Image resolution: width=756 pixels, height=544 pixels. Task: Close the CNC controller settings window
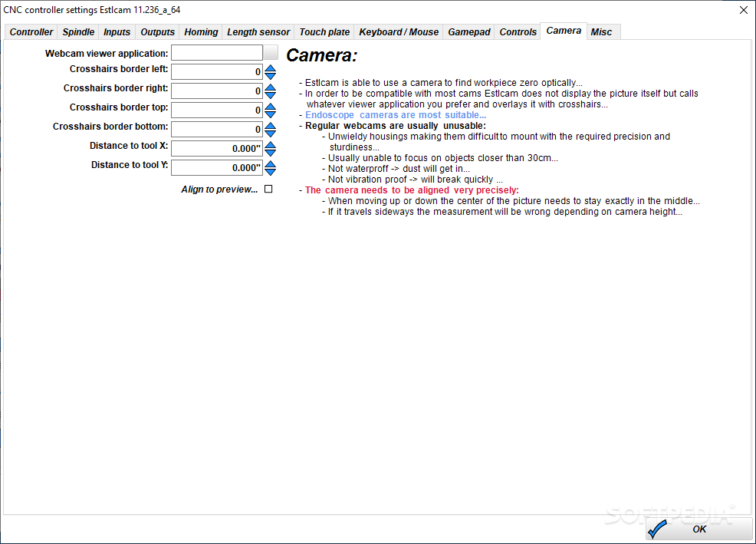coord(744,10)
